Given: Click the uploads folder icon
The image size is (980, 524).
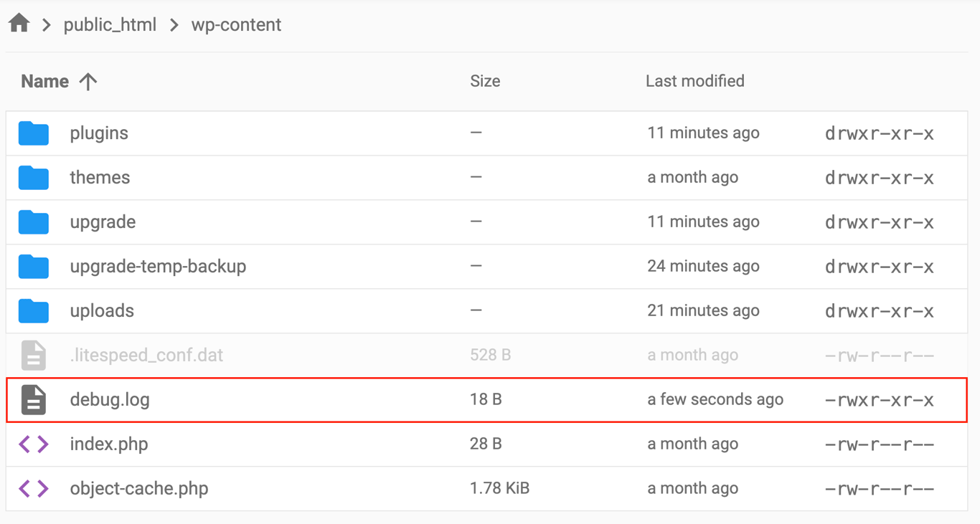Looking at the screenshot, I should [33, 310].
